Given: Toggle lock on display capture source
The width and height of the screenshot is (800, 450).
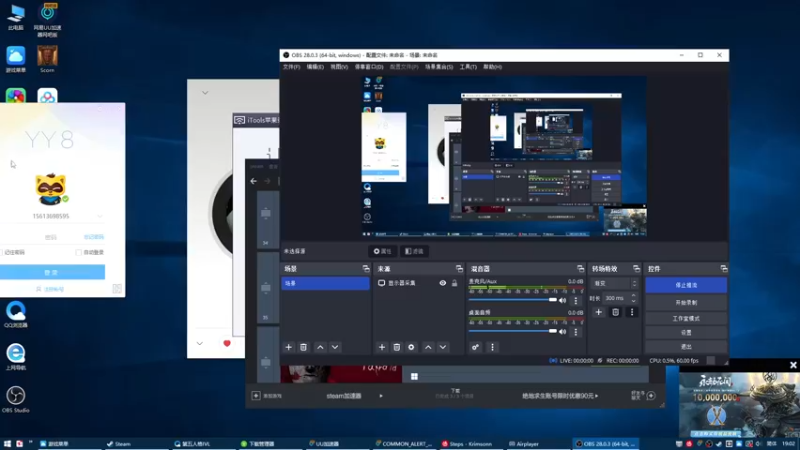Looking at the screenshot, I should [x=454, y=283].
